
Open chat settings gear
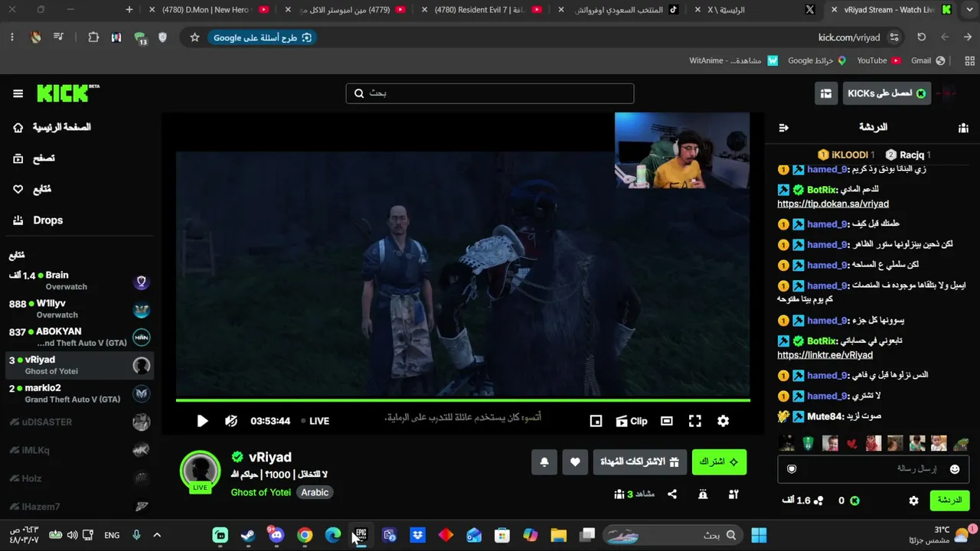(913, 500)
